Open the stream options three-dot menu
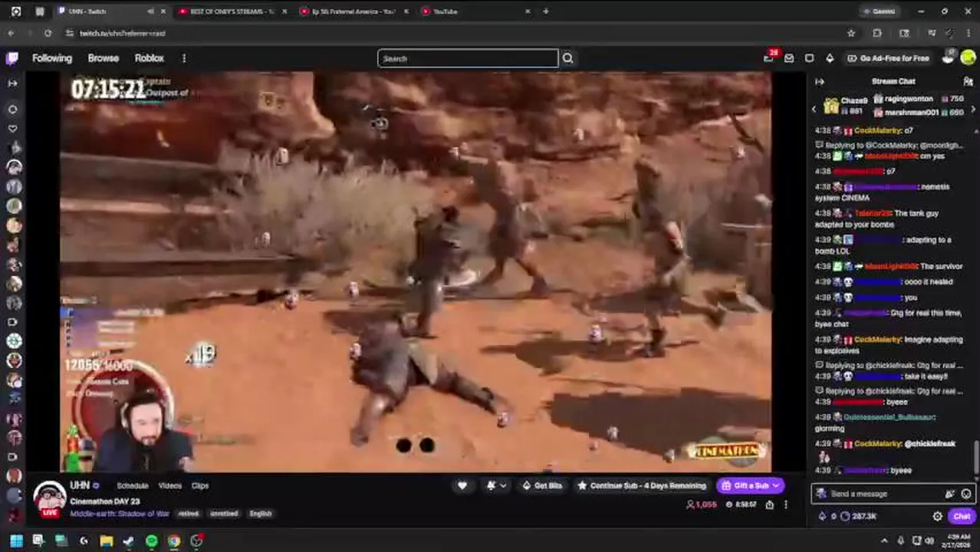Viewport: 980px width, 552px height. tap(785, 504)
